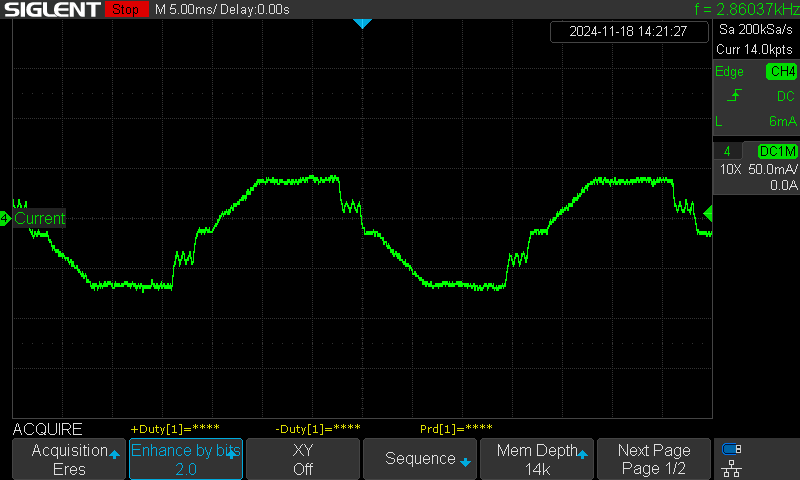Screen dimensions: 800x480
Task: Click the USB device status icon
Action: point(732,449)
